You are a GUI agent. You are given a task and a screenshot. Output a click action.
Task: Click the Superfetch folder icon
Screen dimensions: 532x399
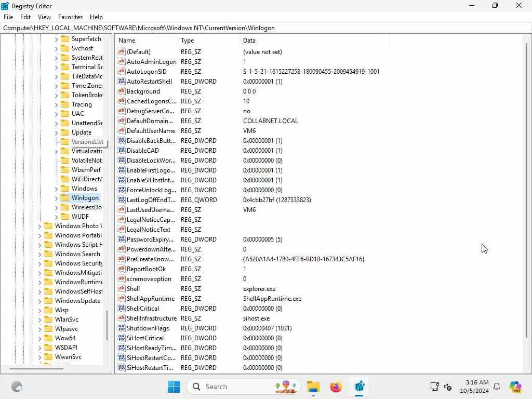click(x=65, y=39)
